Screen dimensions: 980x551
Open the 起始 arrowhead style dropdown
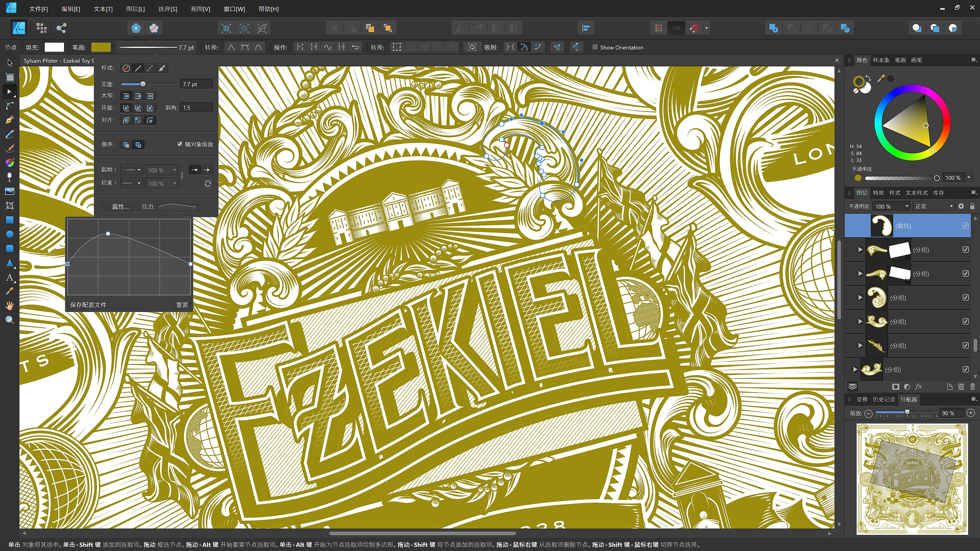click(132, 170)
